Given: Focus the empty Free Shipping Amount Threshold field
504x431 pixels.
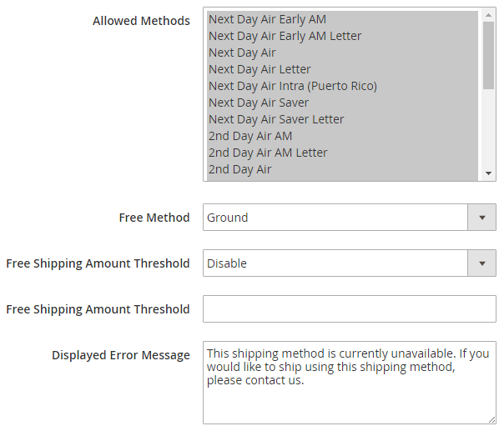Looking at the screenshot, I should tap(350, 309).
